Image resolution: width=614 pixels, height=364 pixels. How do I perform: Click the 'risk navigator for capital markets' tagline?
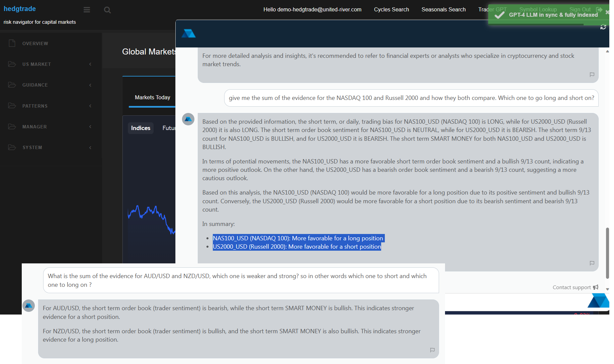[40, 22]
